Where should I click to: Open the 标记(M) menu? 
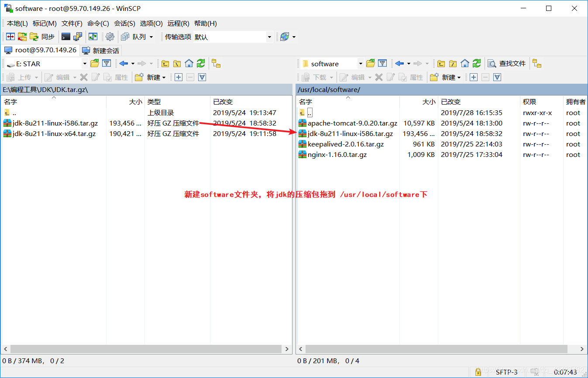point(45,24)
